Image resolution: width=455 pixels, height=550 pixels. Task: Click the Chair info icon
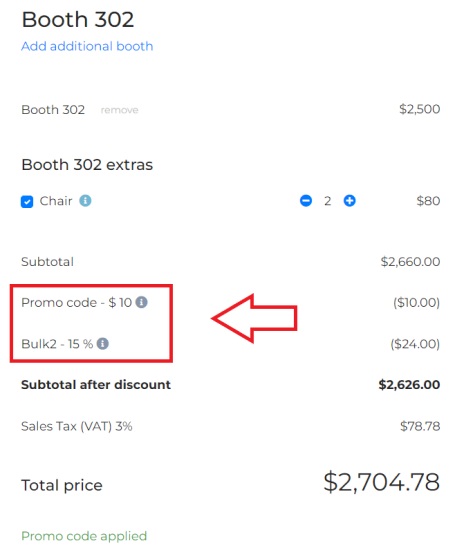(85, 201)
